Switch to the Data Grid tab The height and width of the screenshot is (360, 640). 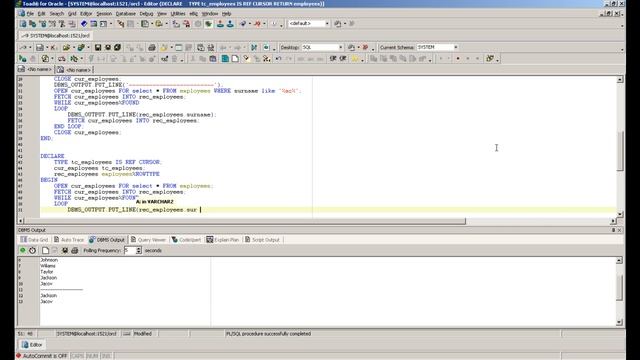point(34,240)
